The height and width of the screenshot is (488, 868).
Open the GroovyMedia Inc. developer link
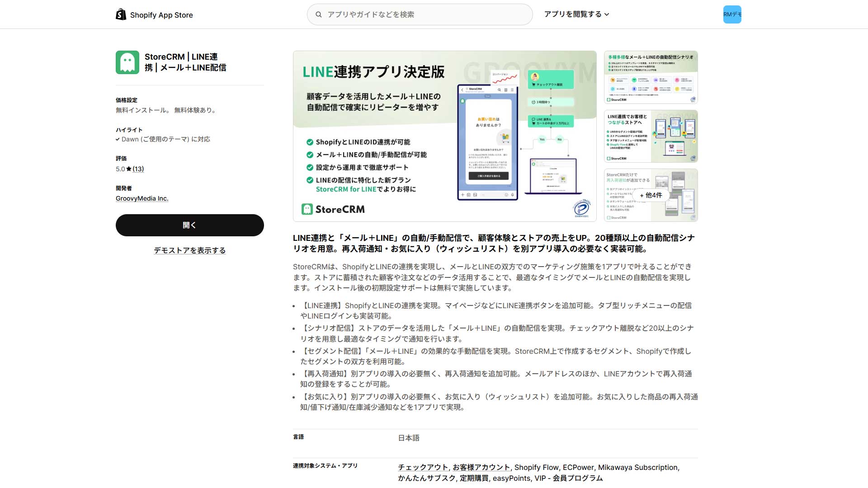coord(142,198)
